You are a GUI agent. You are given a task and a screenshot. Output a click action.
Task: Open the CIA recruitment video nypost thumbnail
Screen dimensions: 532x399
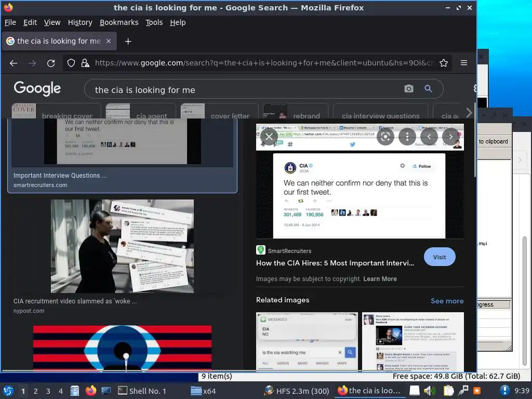pos(122,246)
